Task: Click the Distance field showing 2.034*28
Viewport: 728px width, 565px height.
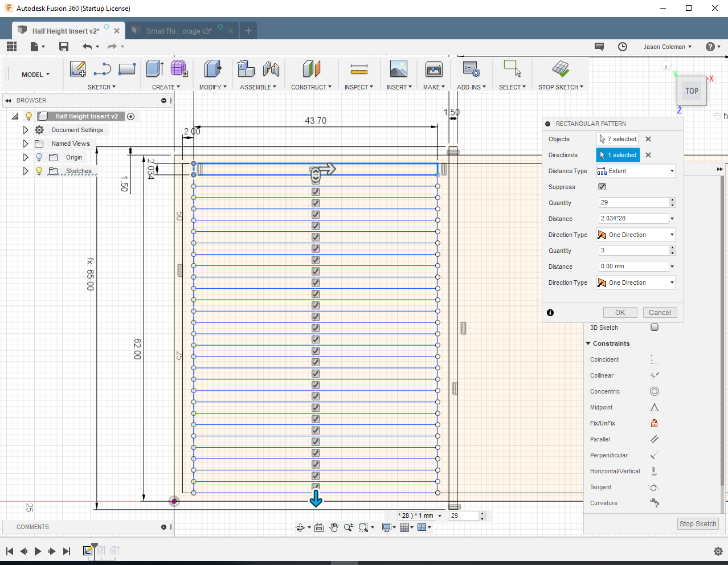Action: click(x=633, y=218)
